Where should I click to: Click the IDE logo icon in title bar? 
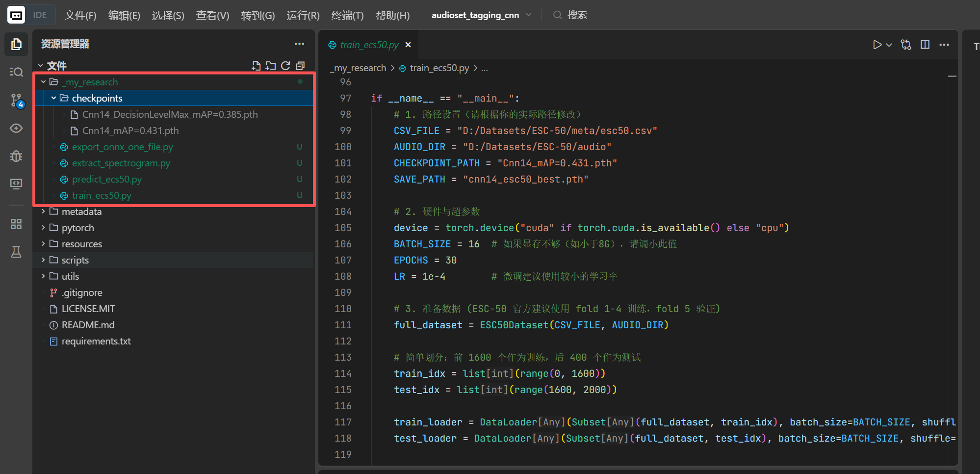pyautogui.click(x=16, y=15)
